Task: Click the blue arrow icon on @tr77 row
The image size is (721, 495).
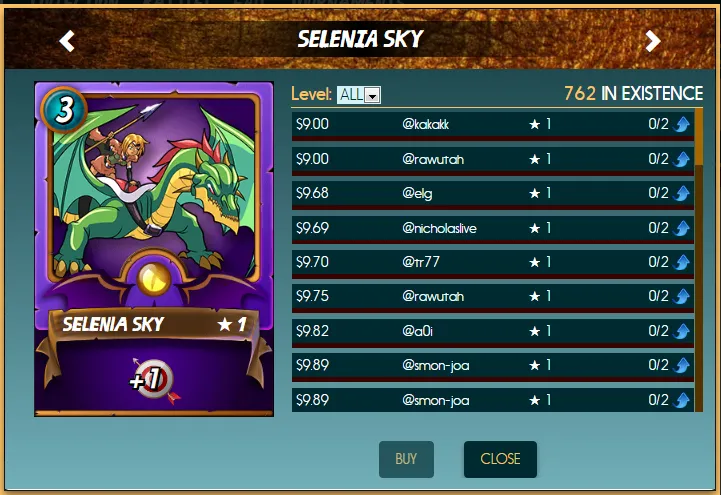Action: coord(681,262)
